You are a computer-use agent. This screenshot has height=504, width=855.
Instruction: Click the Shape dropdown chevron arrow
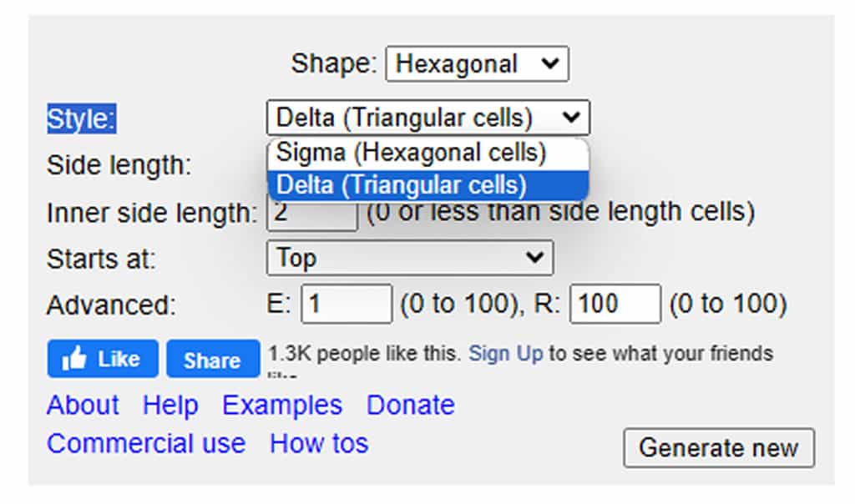[550, 63]
